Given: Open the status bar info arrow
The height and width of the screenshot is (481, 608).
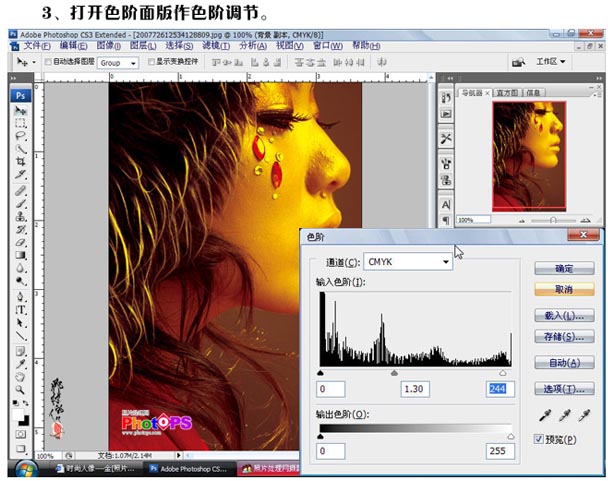Looking at the screenshot, I should [x=178, y=455].
